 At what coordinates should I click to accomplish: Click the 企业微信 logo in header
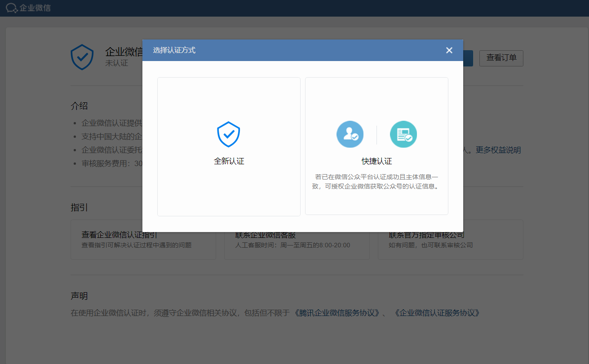(x=28, y=8)
